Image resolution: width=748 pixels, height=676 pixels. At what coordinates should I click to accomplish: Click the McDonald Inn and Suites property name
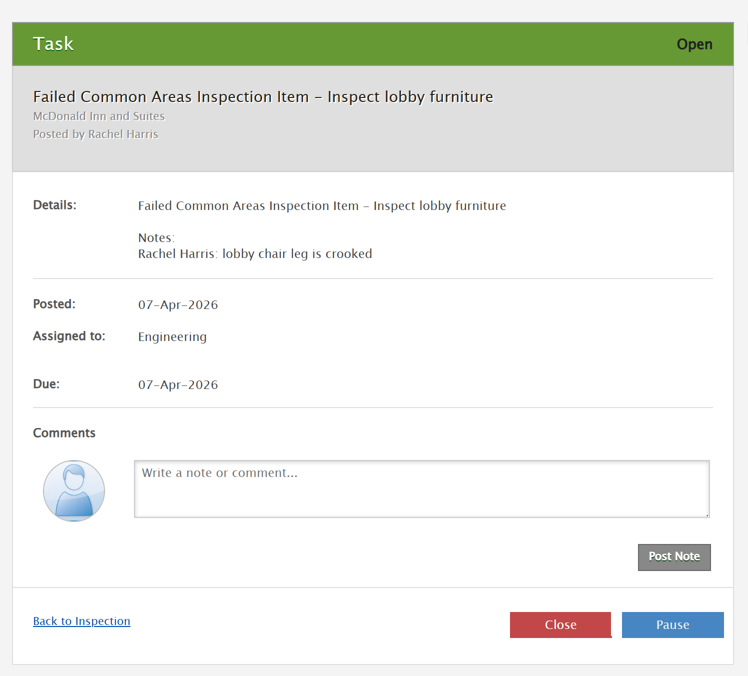[x=99, y=116]
